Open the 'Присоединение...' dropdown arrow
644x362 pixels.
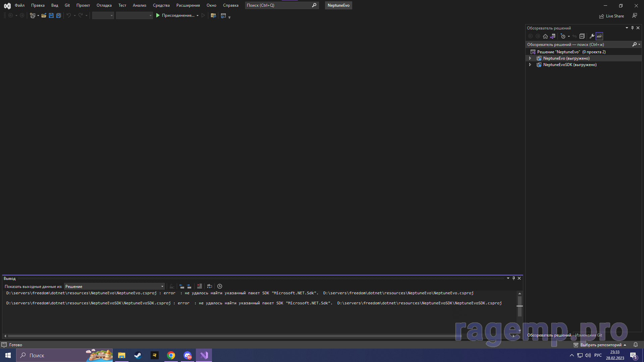[x=198, y=15]
